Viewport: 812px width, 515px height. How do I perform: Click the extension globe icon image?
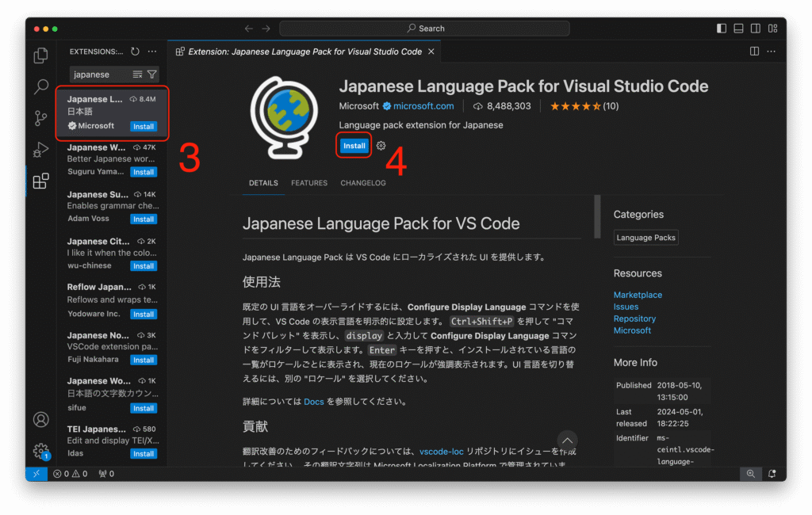point(285,117)
